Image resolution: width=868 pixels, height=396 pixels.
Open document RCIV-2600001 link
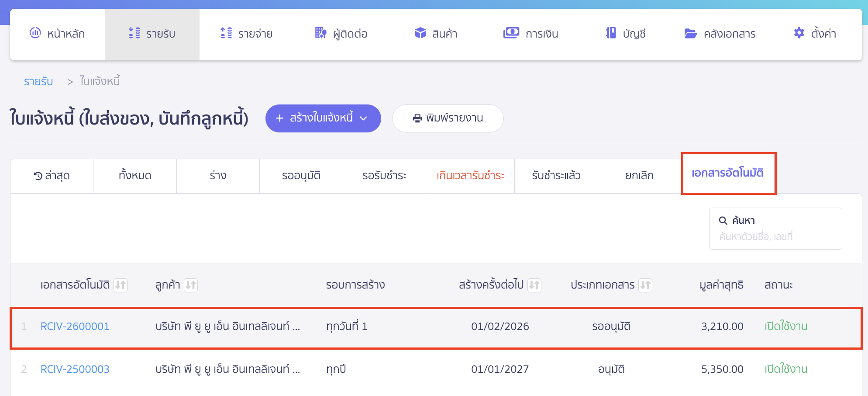(75, 326)
